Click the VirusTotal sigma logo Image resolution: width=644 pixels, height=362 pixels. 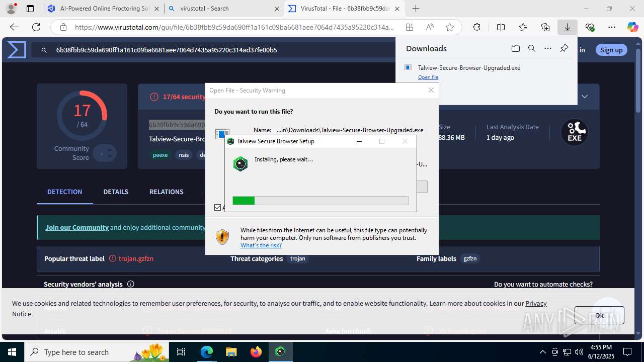click(x=17, y=50)
